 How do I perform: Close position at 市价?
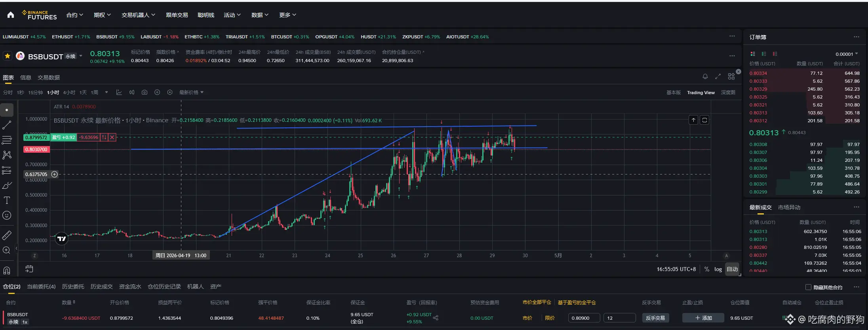click(x=527, y=318)
